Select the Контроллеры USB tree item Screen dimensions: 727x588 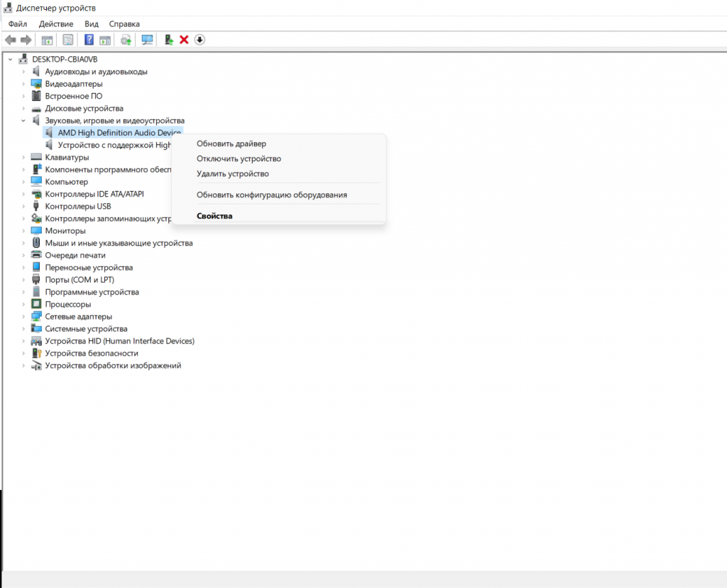(x=78, y=207)
